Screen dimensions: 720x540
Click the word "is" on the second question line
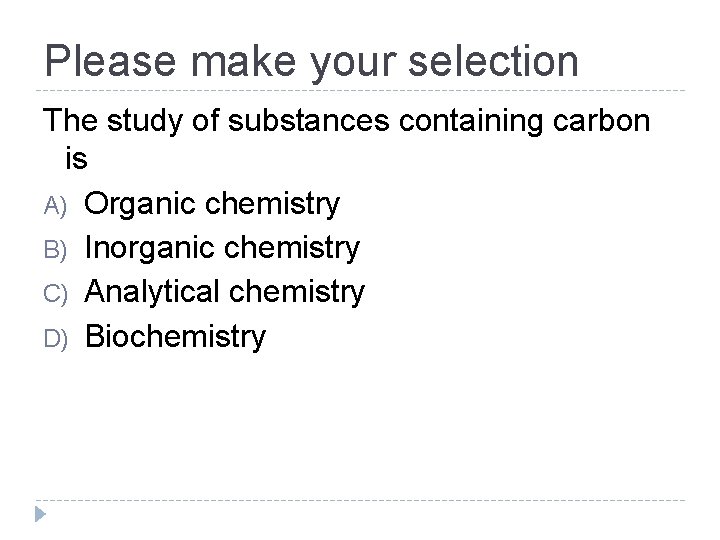point(76,160)
